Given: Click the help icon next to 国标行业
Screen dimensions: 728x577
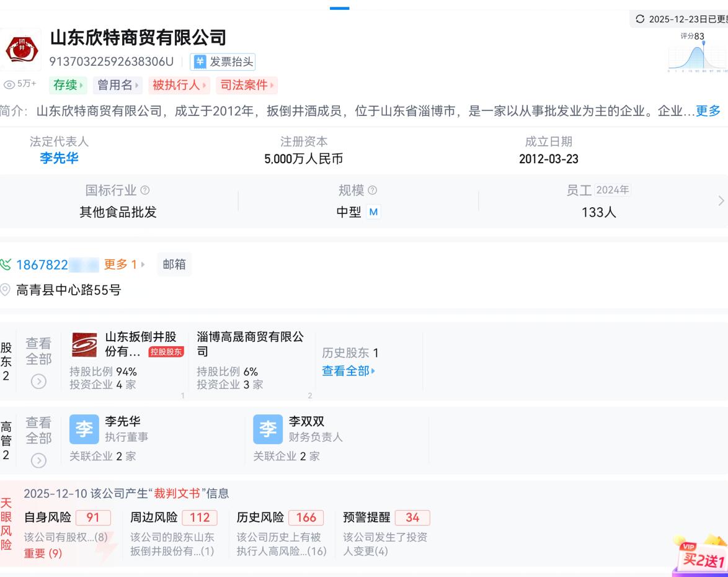Looking at the screenshot, I should (145, 190).
